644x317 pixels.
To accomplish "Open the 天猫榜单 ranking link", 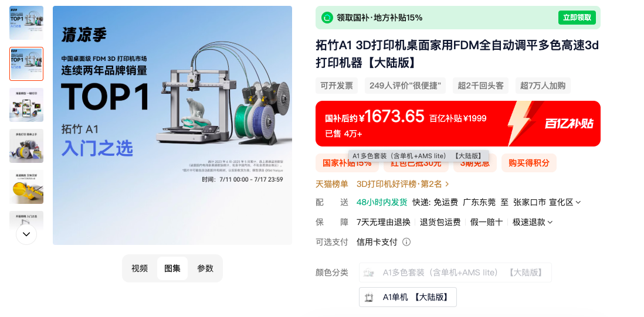I will [332, 184].
